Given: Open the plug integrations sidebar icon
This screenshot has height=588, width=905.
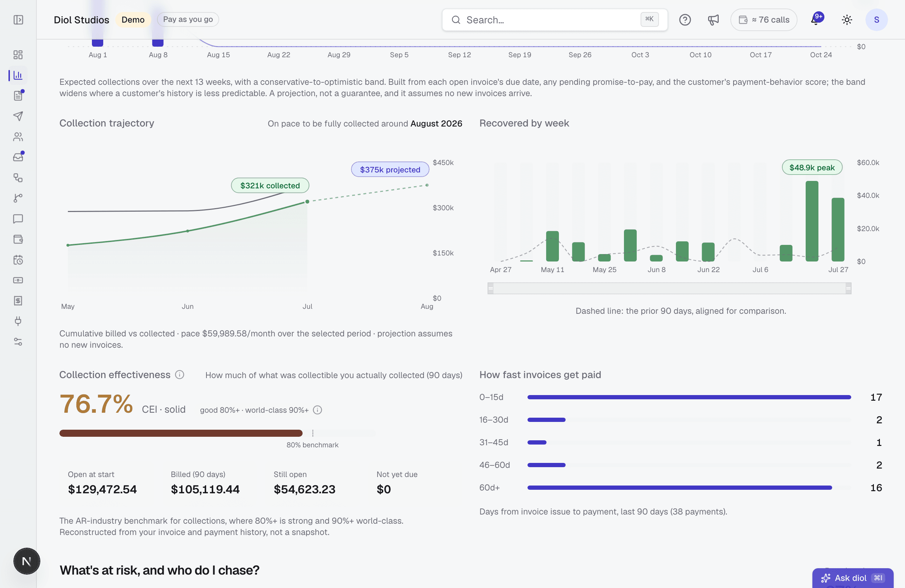Looking at the screenshot, I should pos(18,321).
